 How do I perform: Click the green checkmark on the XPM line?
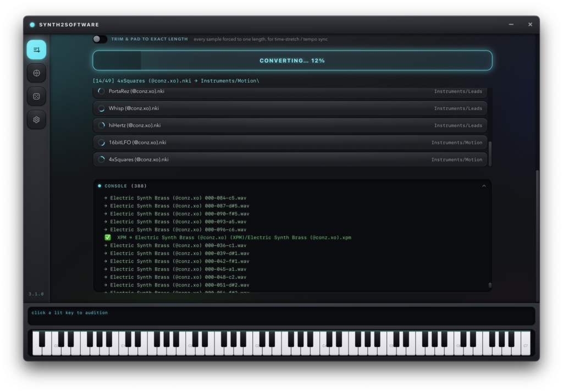click(x=107, y=238)
